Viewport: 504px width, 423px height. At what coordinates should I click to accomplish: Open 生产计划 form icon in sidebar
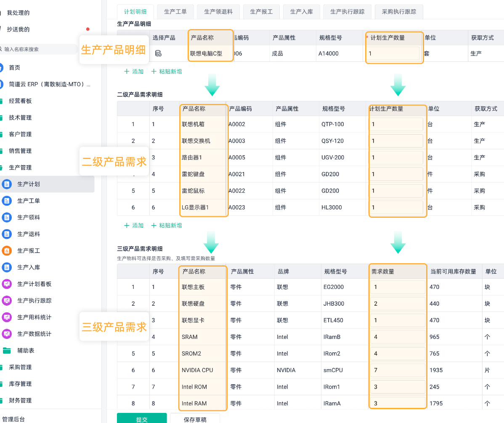click(x=7, y=184)
